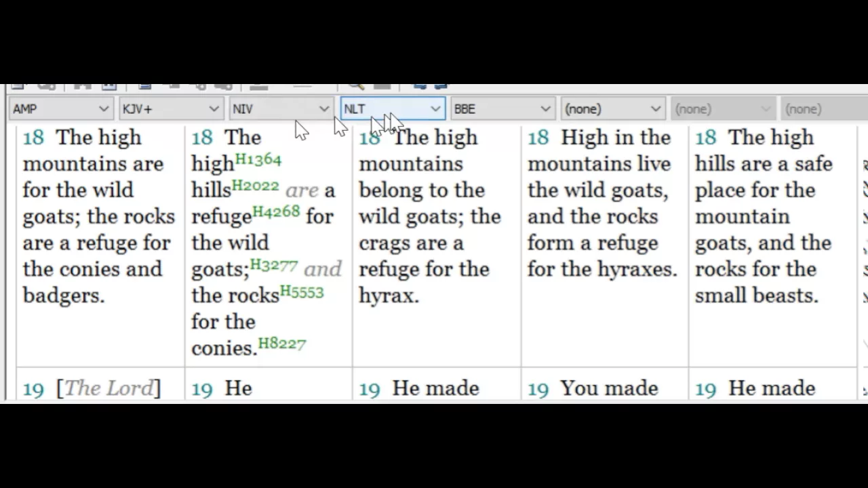
Task: Click 'crags are a' in NIV verse
Action: (x=411, y=243)
